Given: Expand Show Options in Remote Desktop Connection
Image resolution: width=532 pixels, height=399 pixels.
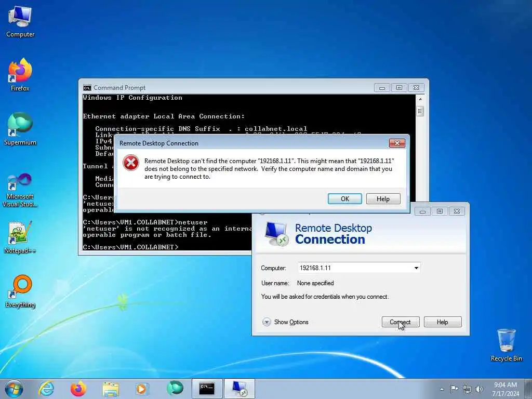Looking at the screenshot, I should 285,322.
